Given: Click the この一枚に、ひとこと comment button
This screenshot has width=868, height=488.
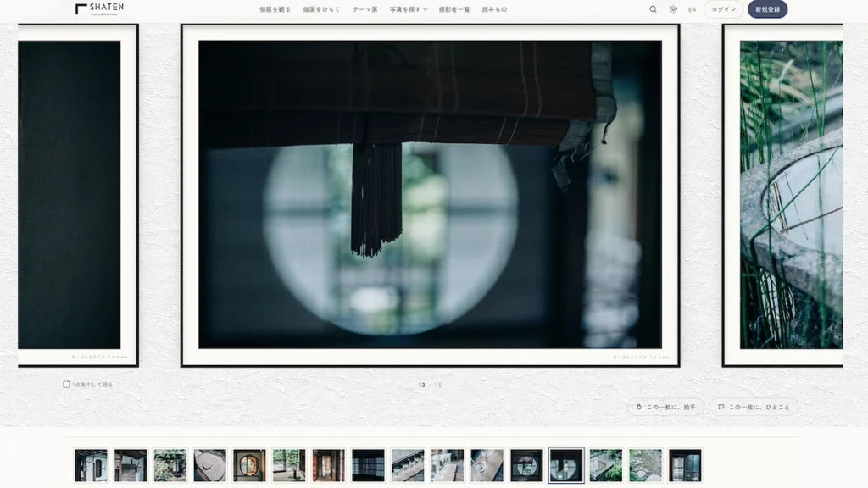Looking at the screenshot, I should click(x=754, y=407).
